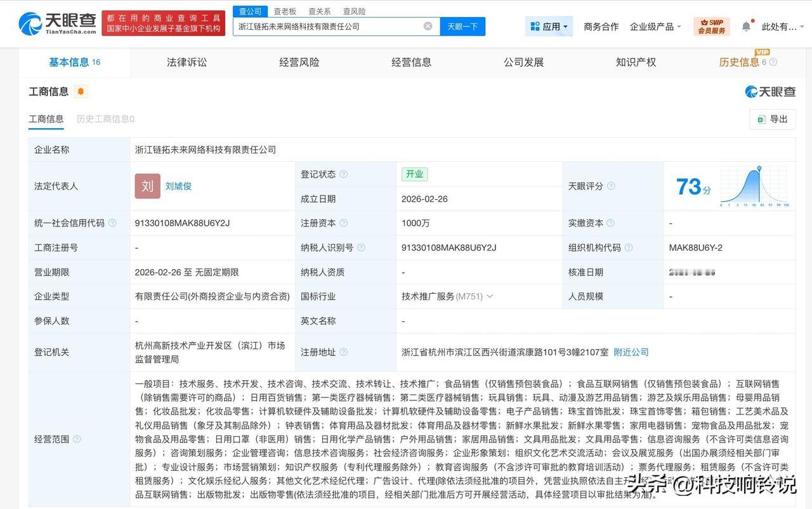Click the 天眼一下 search button
Image resolution: width=812 pixels, height=509 pixels.
[x=462, y=26]
